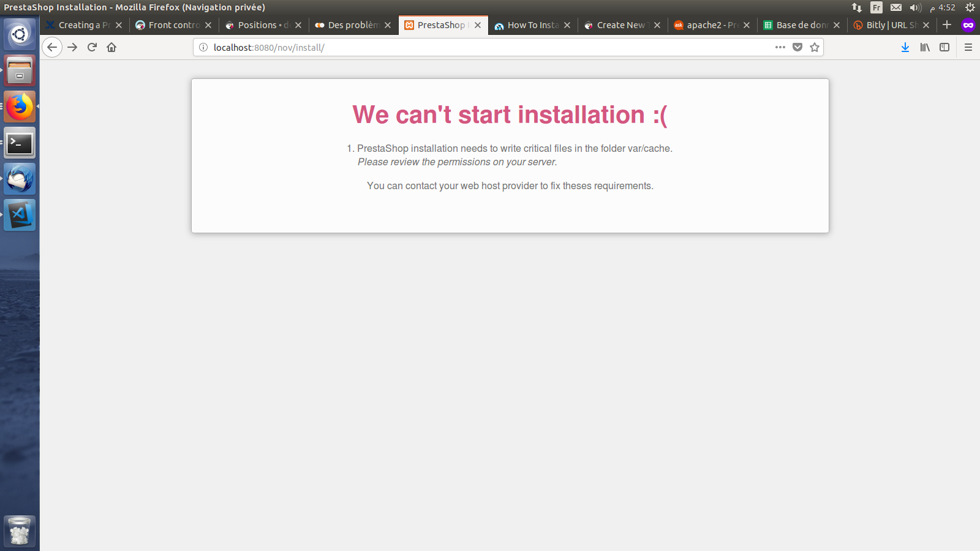Close the 'Bitly | URL Sh' tab
The width and height of the screenshot is (980, 551).
(x=926, y=25)
